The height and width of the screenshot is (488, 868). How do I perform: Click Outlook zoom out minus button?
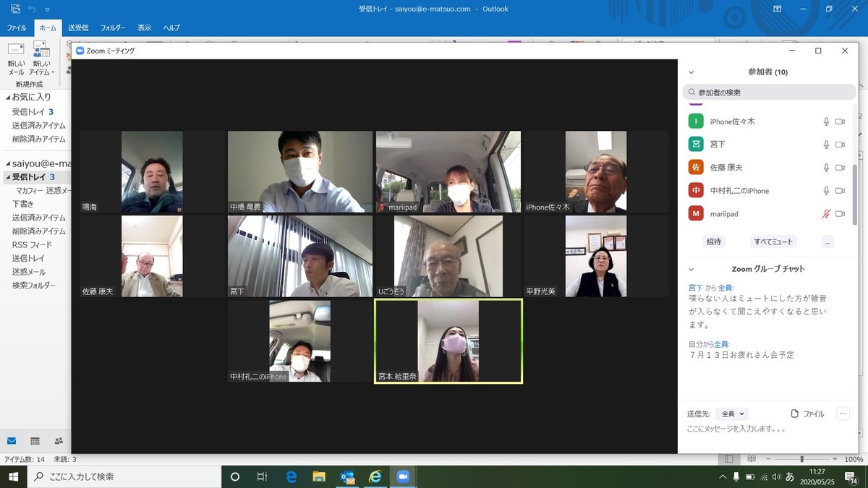tap(769, 459)
